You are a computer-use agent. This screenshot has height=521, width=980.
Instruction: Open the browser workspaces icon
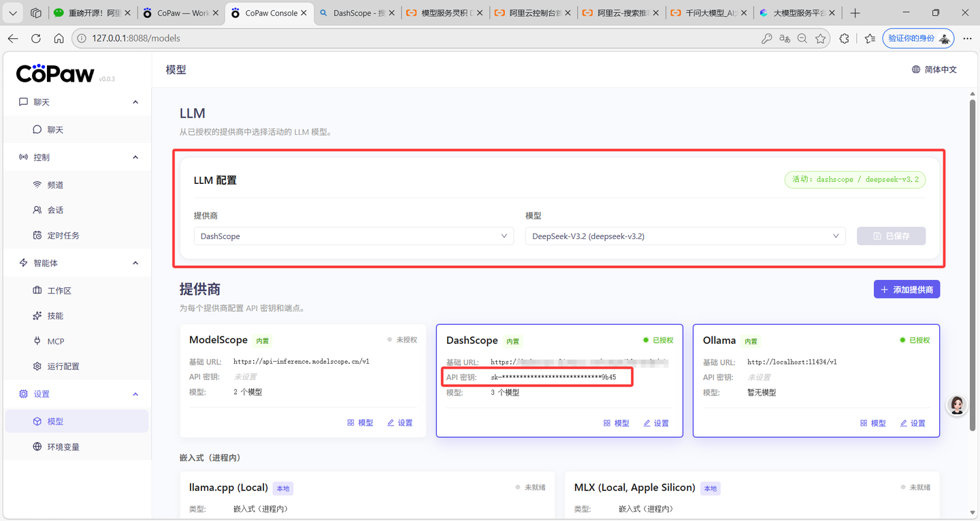tap(36, 13)
